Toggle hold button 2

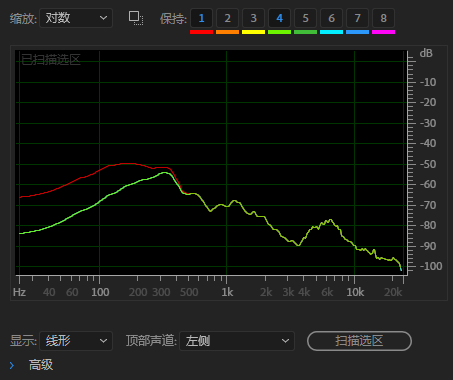(x=227, y=18)
